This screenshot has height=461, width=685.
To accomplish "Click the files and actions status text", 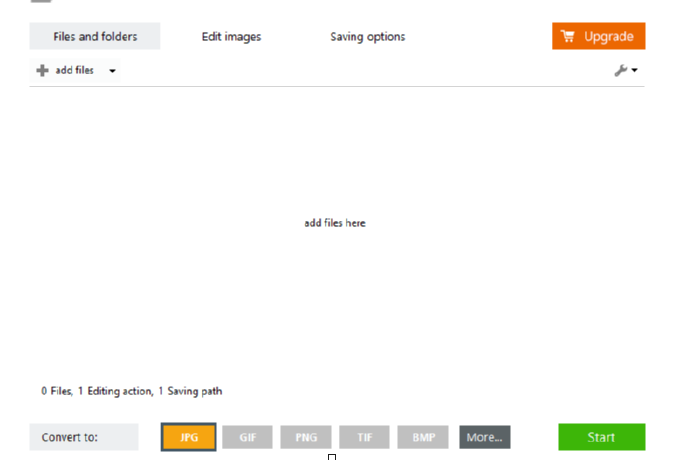I will point(132,391).
